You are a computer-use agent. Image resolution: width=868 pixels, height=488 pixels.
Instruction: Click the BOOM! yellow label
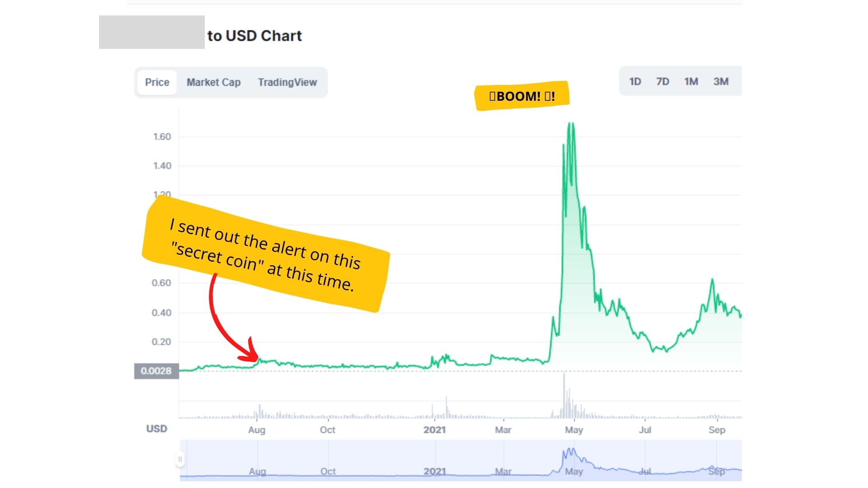tap(522, 96)
